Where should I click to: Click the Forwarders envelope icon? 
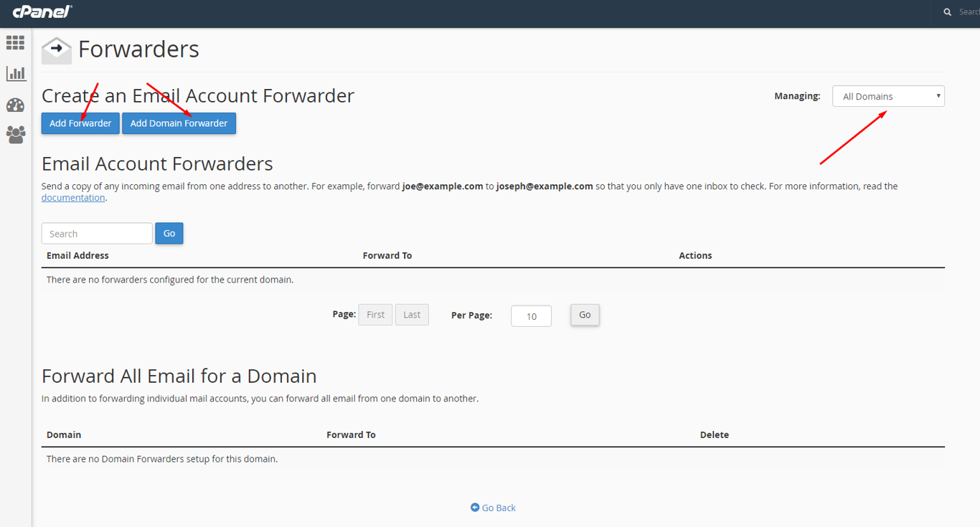pyautogui.click(x=57, y=50)
